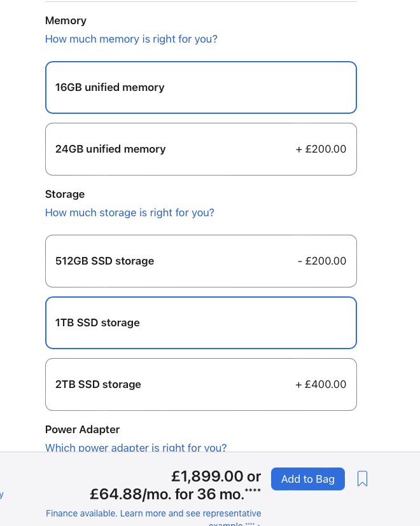Screen dimensions: 420x526
Task: Choose 24GB unified memory upgrade
Action: pyautogui.click(x=200, y=149)
